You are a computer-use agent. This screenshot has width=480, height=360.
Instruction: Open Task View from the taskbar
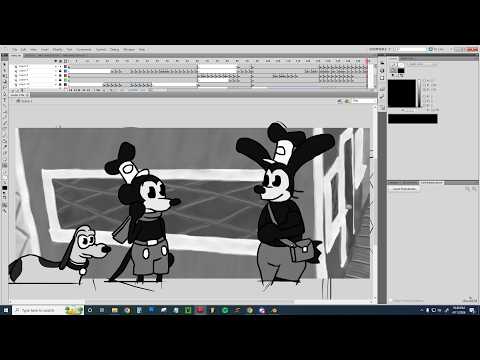102,310
